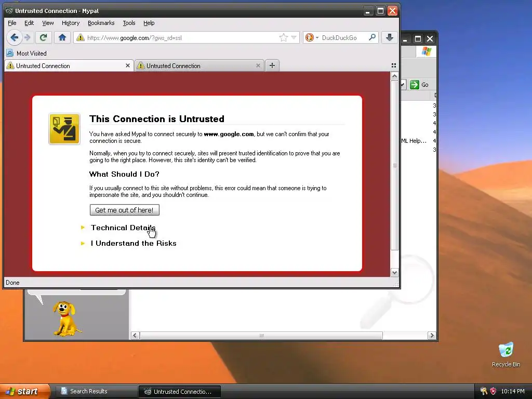This screenshot has height=399, width=532.
Task: Click the browser page scroll up arrow
Action: point(394,76)
